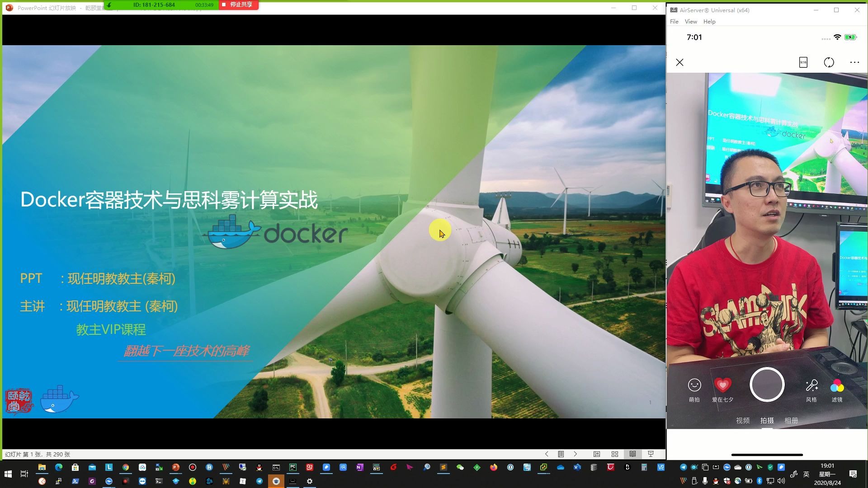This screenshot has height=488, width=868.
Task: Open Google Chrome from the taskbar
Action: (126, 467)
